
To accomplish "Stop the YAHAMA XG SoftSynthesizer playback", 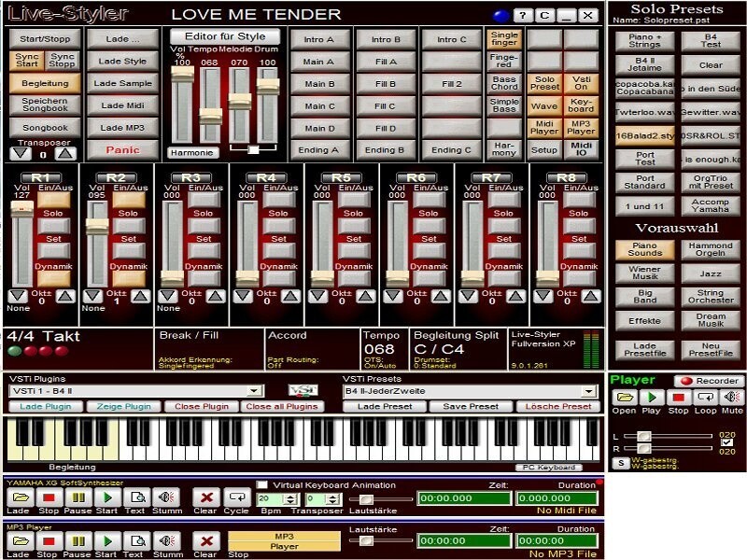I will pyautogui.click(x=49, y=497).
